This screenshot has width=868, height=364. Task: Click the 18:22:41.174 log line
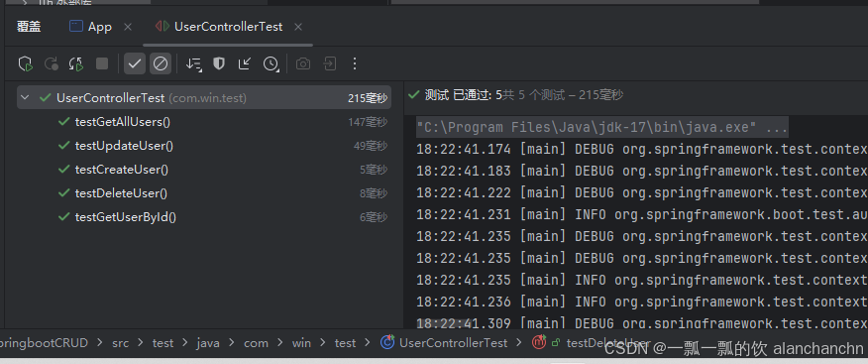click(642, 150)
